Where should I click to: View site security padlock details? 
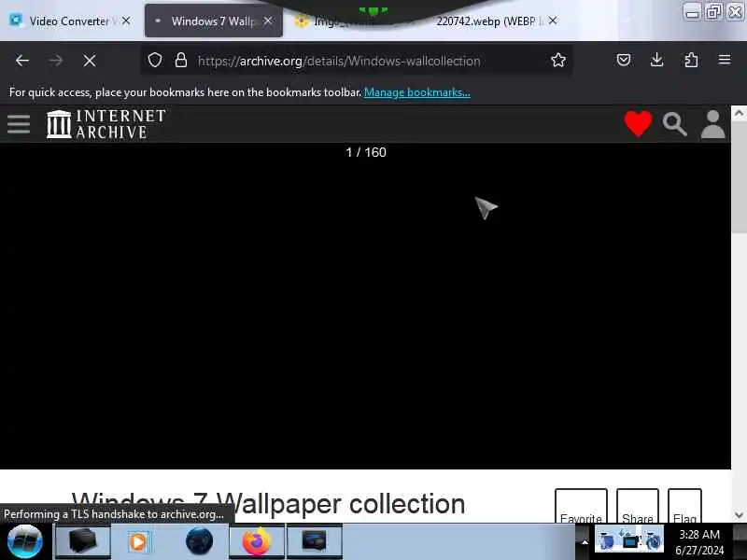(181, 60)
